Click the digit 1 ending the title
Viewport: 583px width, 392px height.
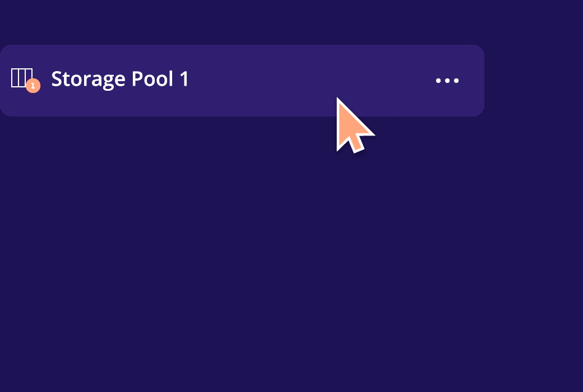tap(184, 79)
